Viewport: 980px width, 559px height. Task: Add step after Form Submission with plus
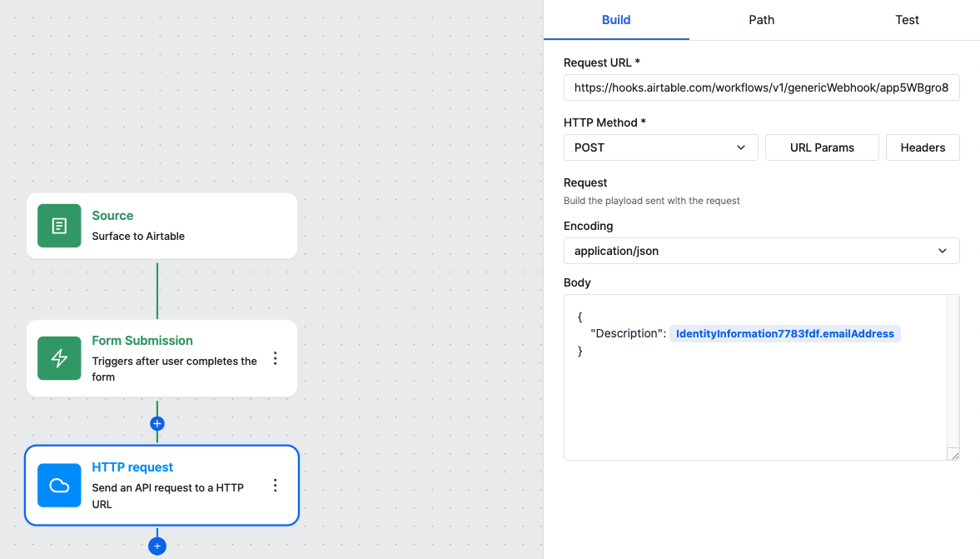point(157,423)
